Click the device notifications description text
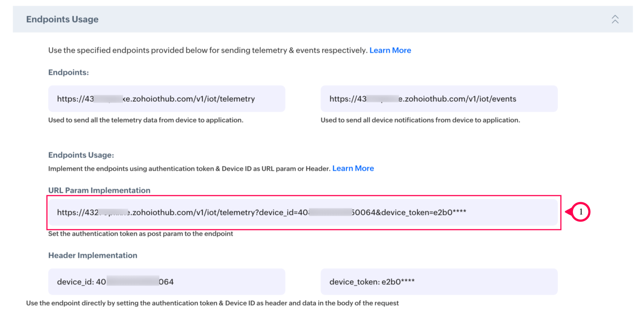 pos(420,120)
